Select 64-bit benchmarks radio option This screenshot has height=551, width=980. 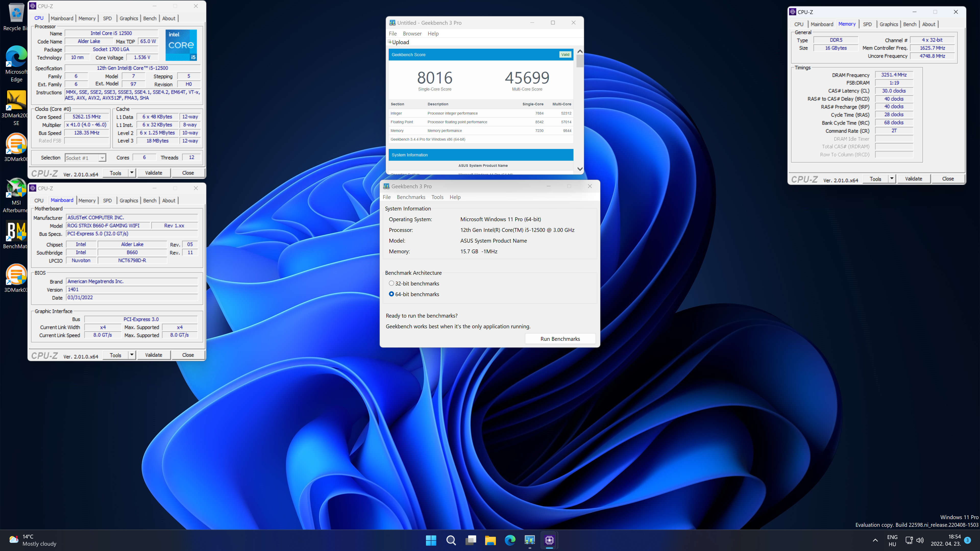(x=391, y=294)
